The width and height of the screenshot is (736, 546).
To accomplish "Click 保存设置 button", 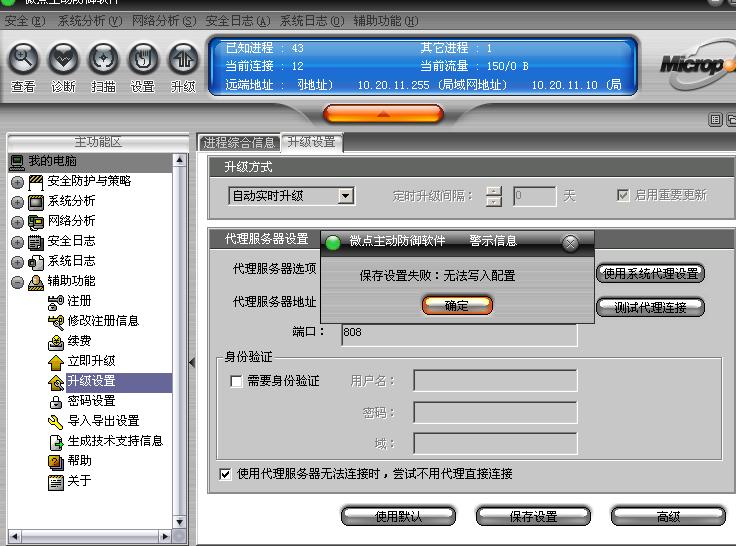I will coord(533,517).
